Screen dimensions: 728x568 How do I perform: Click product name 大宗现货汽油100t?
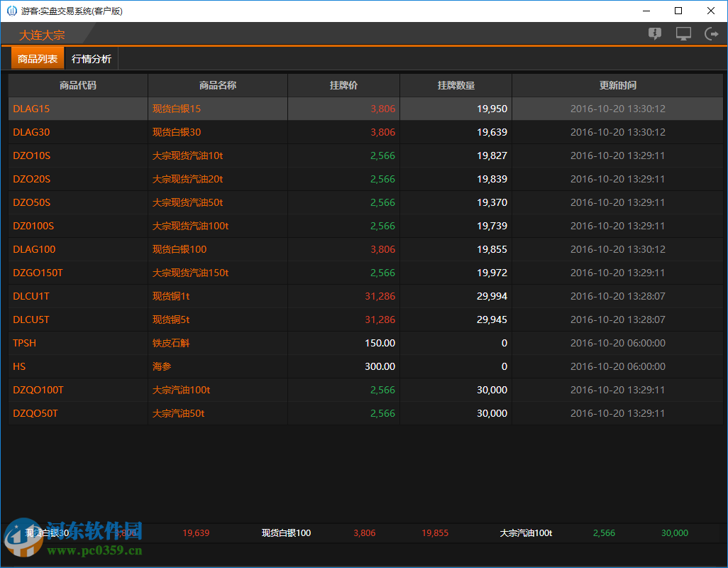click(x=190, y=226)
